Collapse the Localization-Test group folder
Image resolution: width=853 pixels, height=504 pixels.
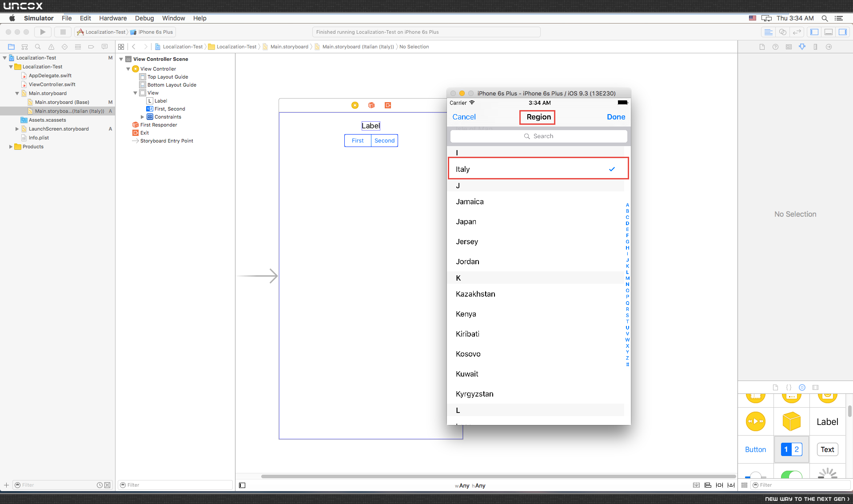click(x=11, y=67)
